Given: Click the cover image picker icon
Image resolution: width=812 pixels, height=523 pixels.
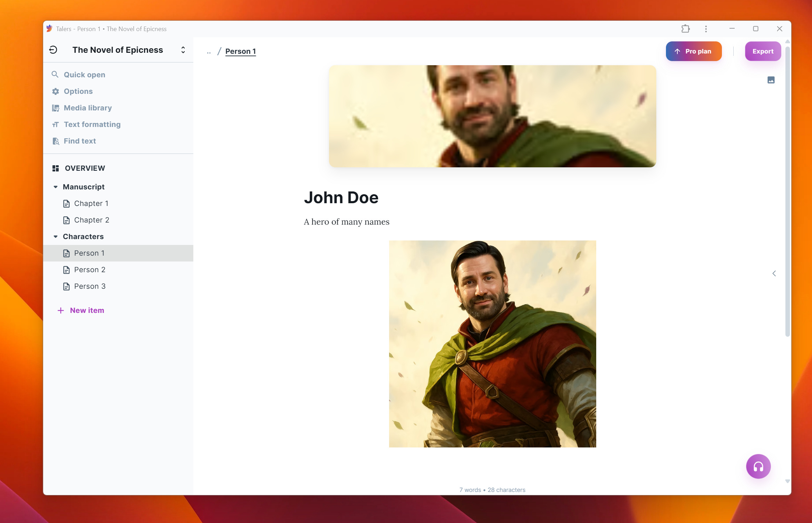Looking at the screenshot, I should point(771,80).
